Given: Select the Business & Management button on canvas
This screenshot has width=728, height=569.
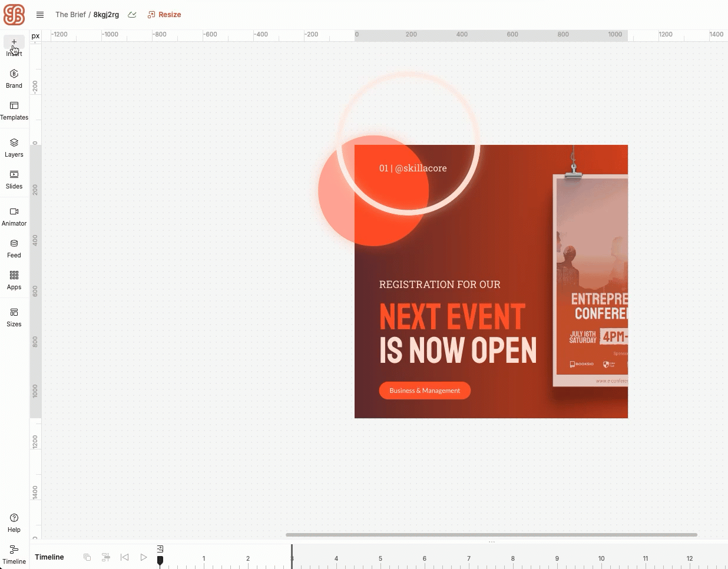Looking at the screenshot, I should coord(425,391).
